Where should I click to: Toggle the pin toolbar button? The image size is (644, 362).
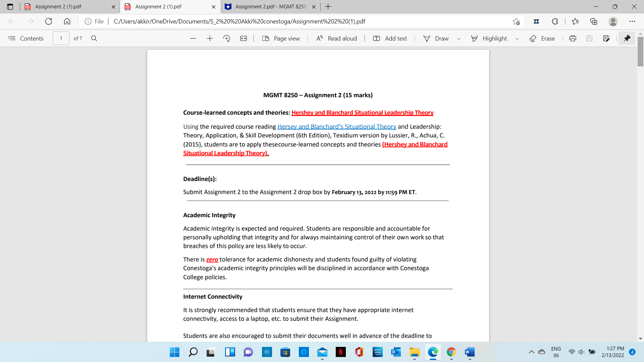pos(627,39)
